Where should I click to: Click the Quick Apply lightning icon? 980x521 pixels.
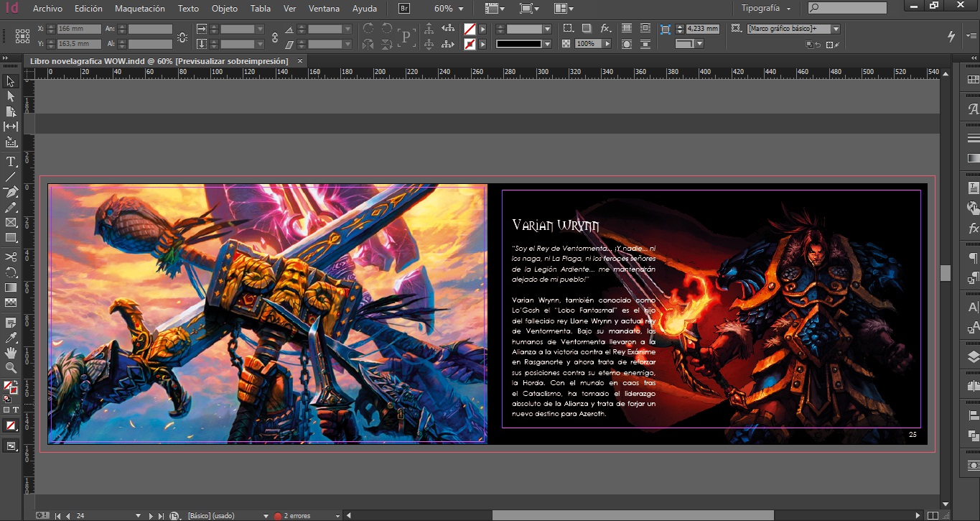coord(952,36)
